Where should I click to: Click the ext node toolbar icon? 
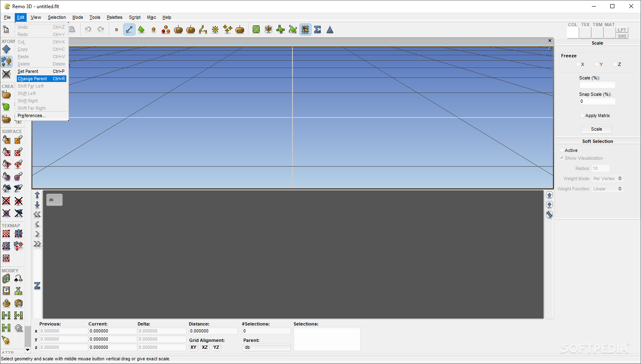point(240,29)
